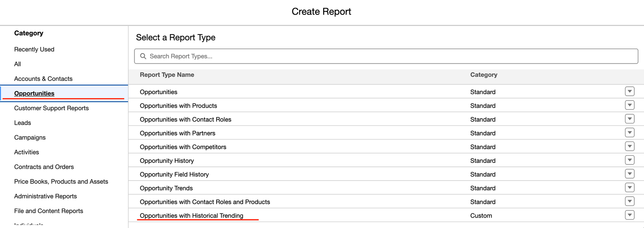Screen dimensions: 644x228
Task: Click arrow icon beside Opportunities with Competitors
Action: (630, 146)
